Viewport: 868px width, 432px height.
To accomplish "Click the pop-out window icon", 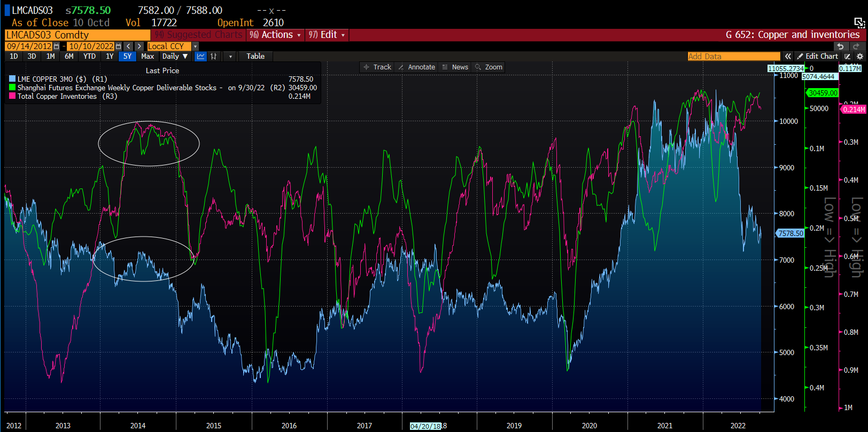I will pyautogui.click(x=859, y=22).
